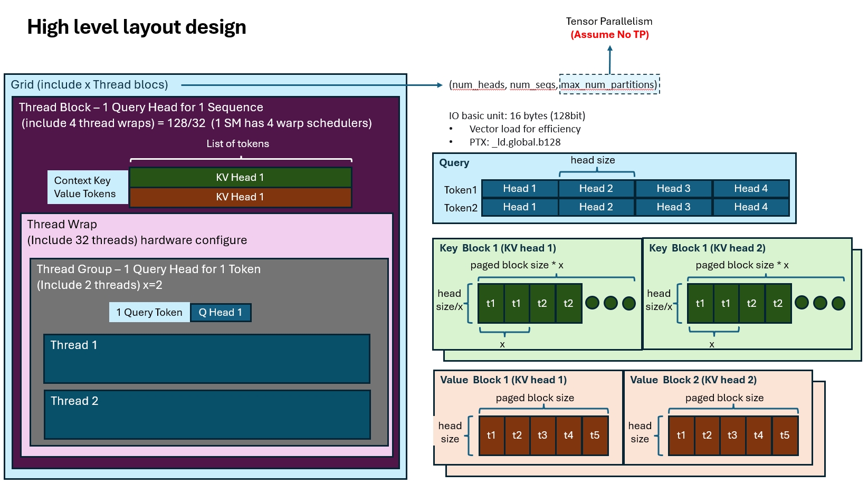Click the red Assume No TP text
868x484 pixels.
point(609,35)
